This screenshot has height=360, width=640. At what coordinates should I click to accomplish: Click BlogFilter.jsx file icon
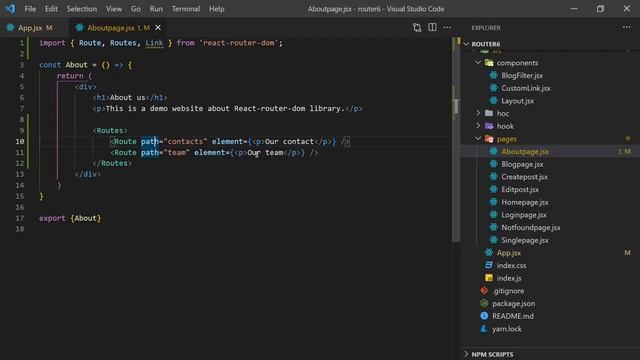point(493,75)
